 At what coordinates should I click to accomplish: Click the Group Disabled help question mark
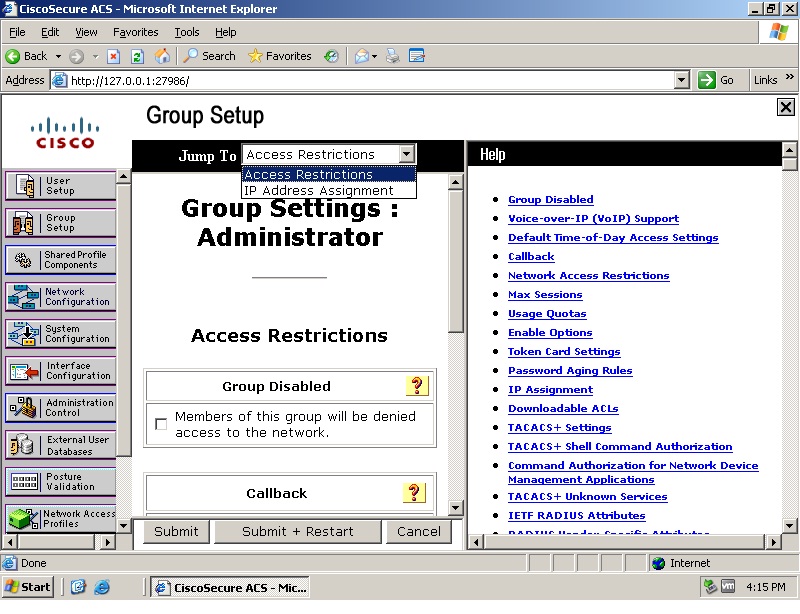click(x=417, y=386)
